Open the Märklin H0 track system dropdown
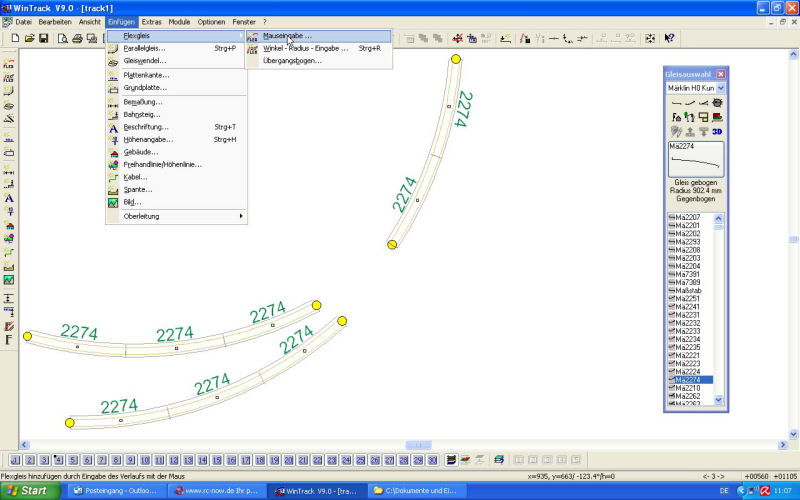The height and width of the screenshot is (500, 800). 720,88
